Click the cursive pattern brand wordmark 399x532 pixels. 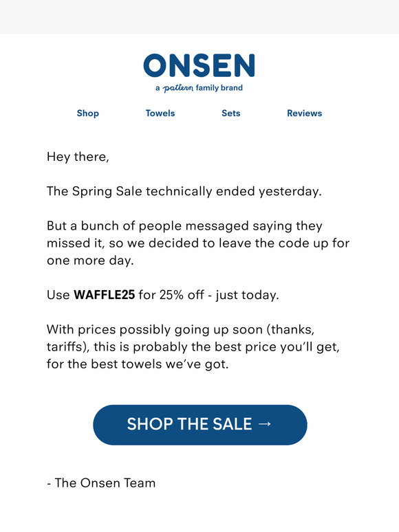(x=178, y=88)
